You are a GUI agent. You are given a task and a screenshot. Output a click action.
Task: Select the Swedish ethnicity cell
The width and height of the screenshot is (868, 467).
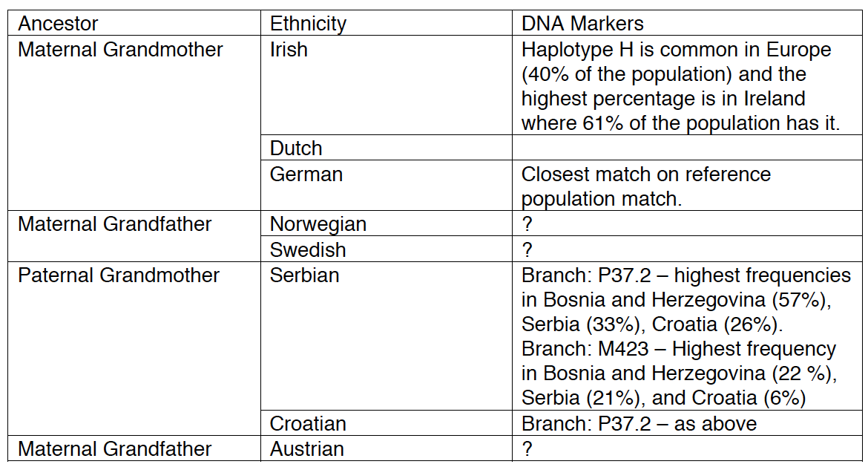[387, 249]
